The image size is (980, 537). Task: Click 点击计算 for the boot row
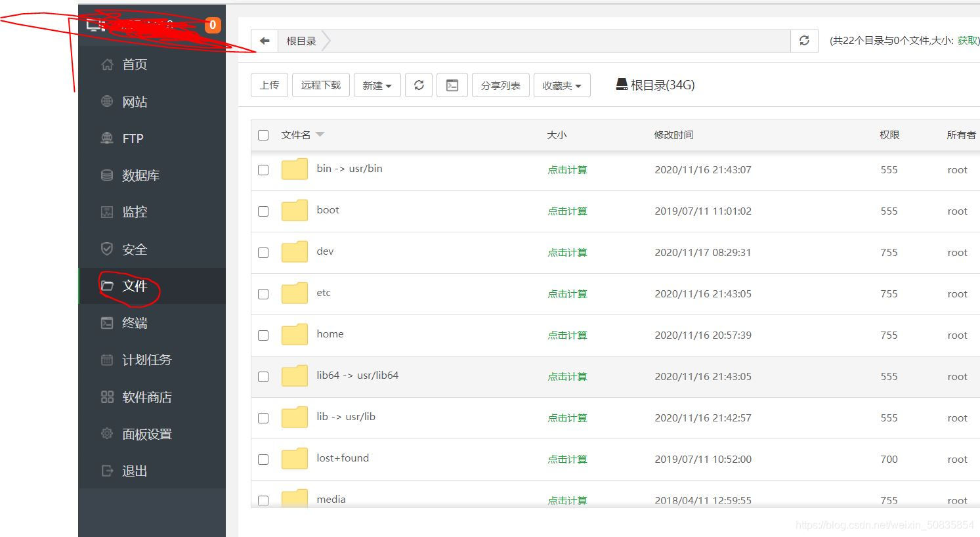click(567, 211)
